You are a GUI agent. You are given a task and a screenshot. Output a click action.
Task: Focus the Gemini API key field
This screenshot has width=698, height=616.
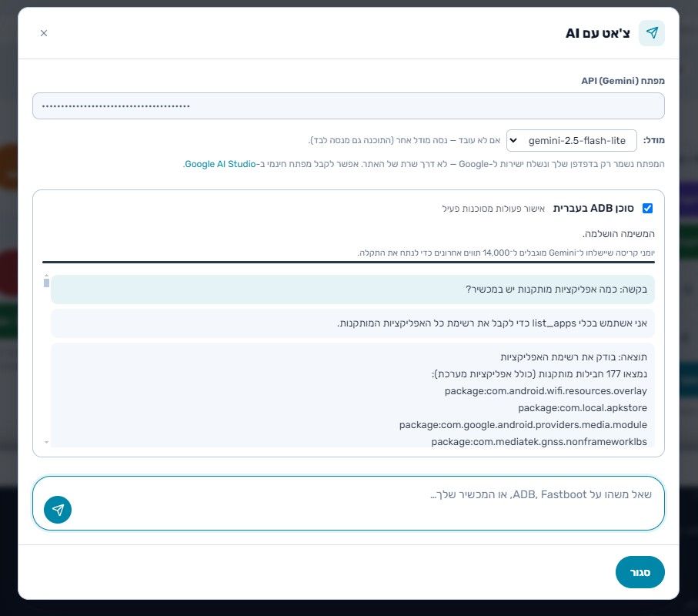click(349, 106)
